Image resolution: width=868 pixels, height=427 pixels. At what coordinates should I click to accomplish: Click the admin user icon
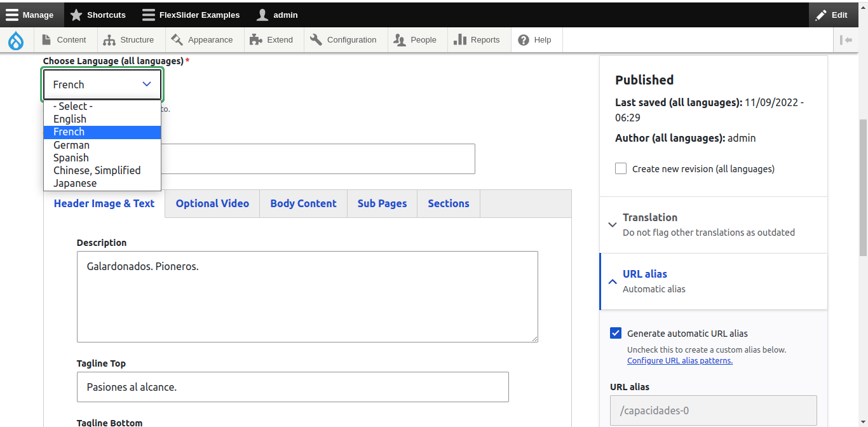[262, 15]
